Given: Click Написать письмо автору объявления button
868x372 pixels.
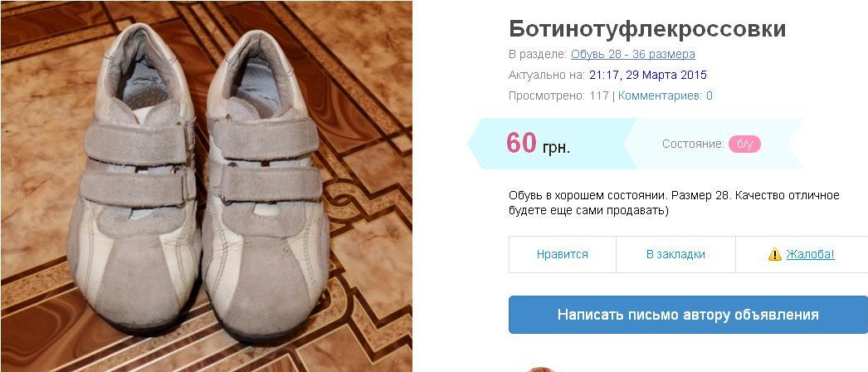Looking at the screenshot, I should (688, 315).
